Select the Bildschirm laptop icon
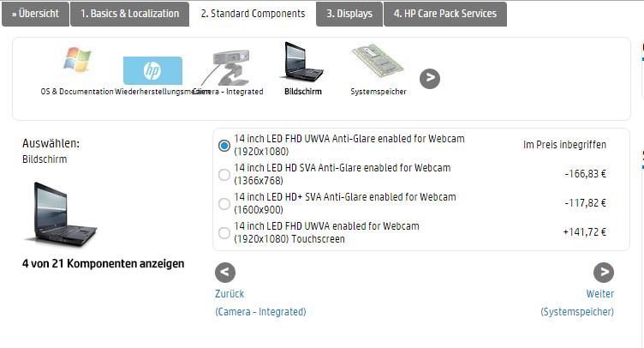The width and height of the screenshot is (644, 348). (x=302, y=62)
